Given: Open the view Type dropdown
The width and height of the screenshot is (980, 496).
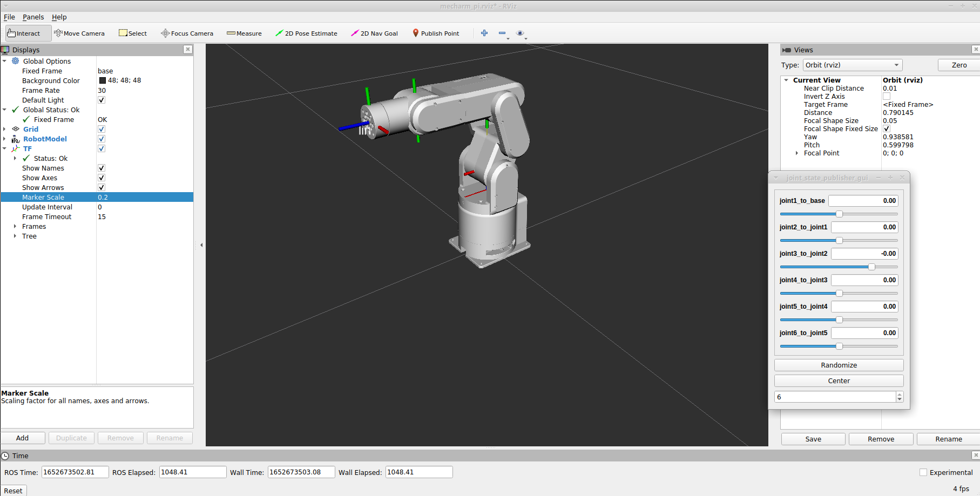Looking at the screenshot, I should (853, 65).
